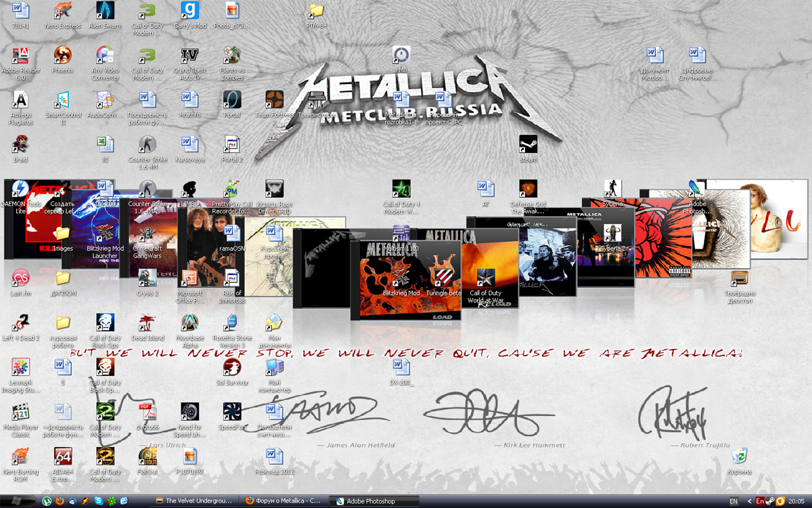The image size is (812, 508).
Task: Select the DAEMON Tools Lite icon
Action: (x=21, y=188)
